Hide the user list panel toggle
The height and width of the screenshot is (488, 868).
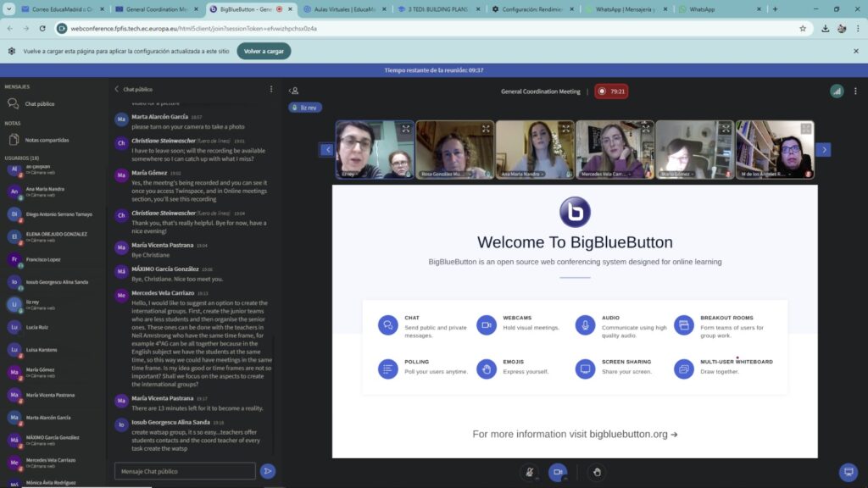coord(293,91)
